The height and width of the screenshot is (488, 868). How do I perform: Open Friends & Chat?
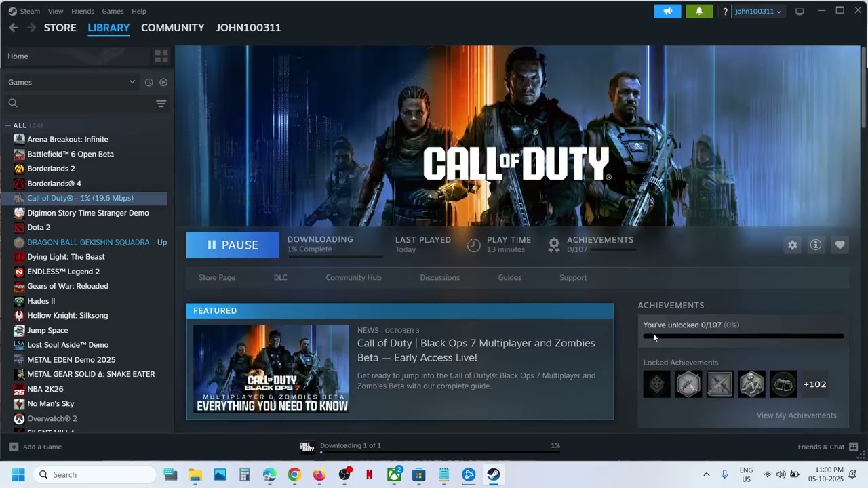(828, 447)
